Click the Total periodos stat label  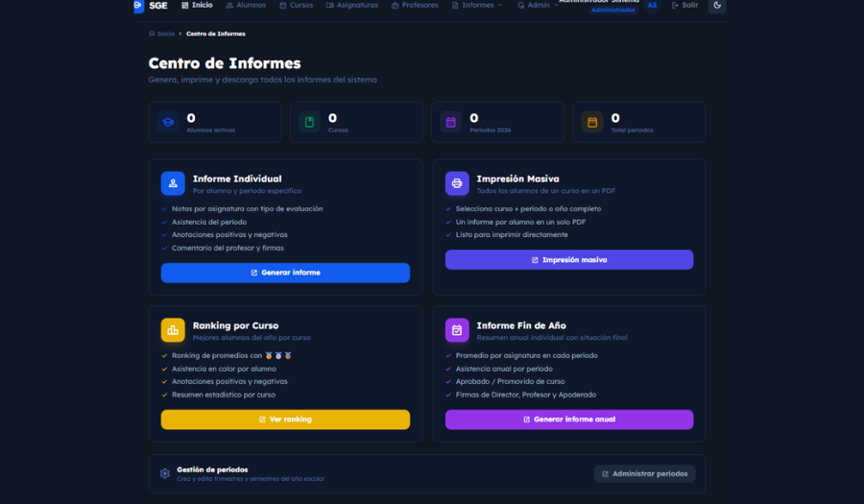[632, 131]
